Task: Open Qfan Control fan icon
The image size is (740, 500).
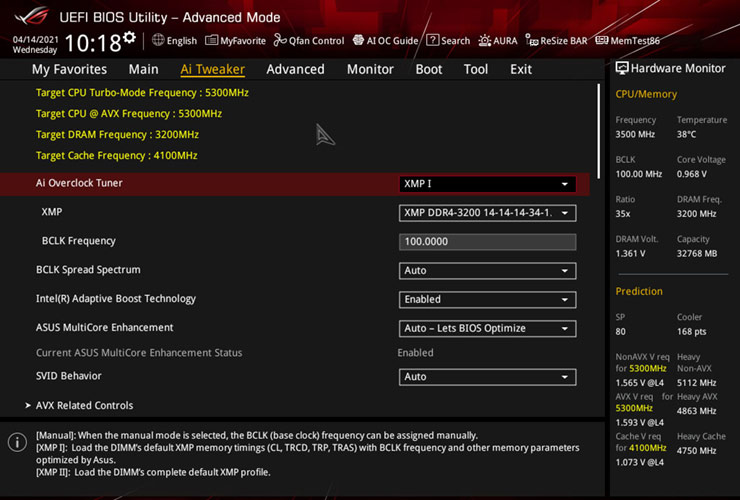Action: point(280,41)
